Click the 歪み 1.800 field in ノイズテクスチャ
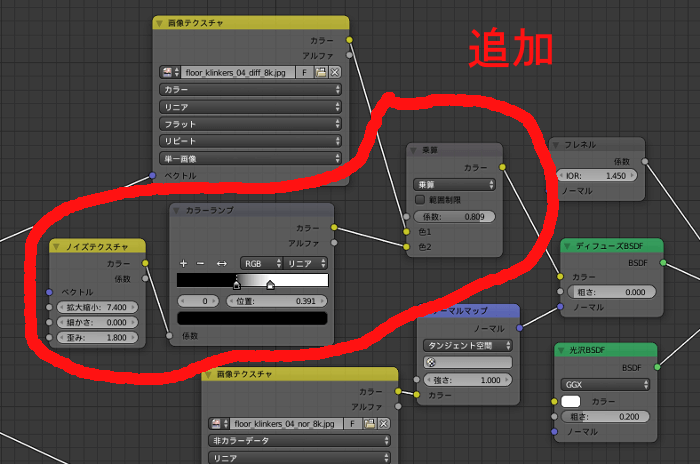 pos(97,338)
